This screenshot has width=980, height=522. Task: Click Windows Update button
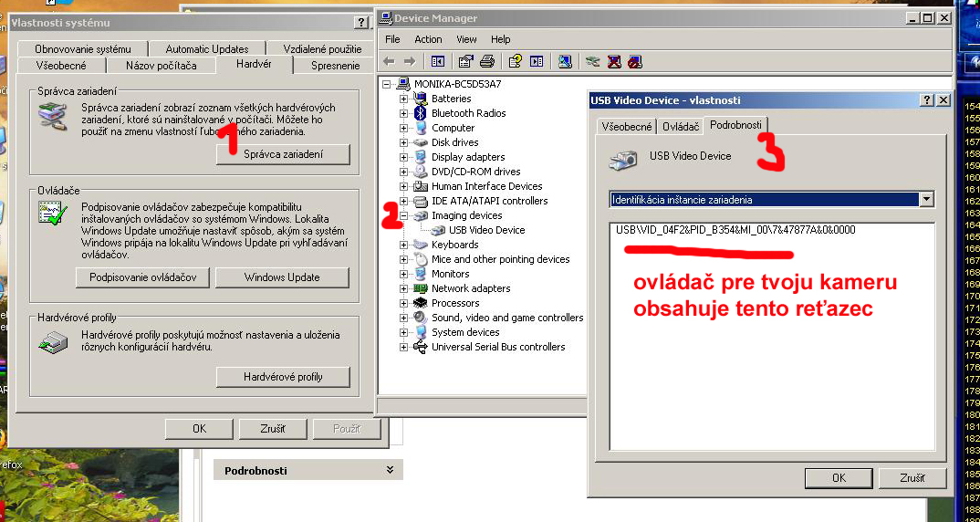282,277
